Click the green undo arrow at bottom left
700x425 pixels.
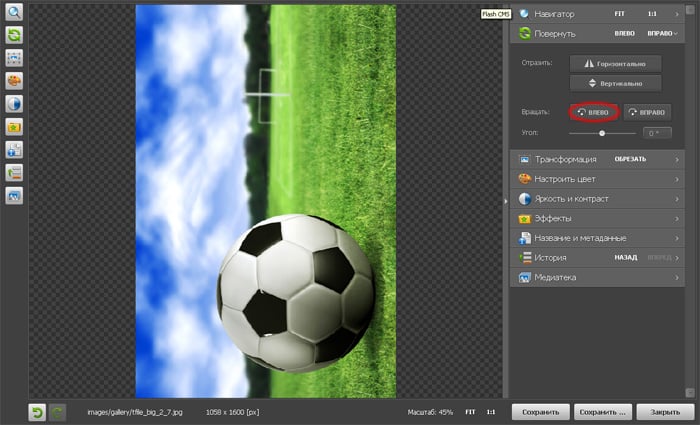(37, 411)
